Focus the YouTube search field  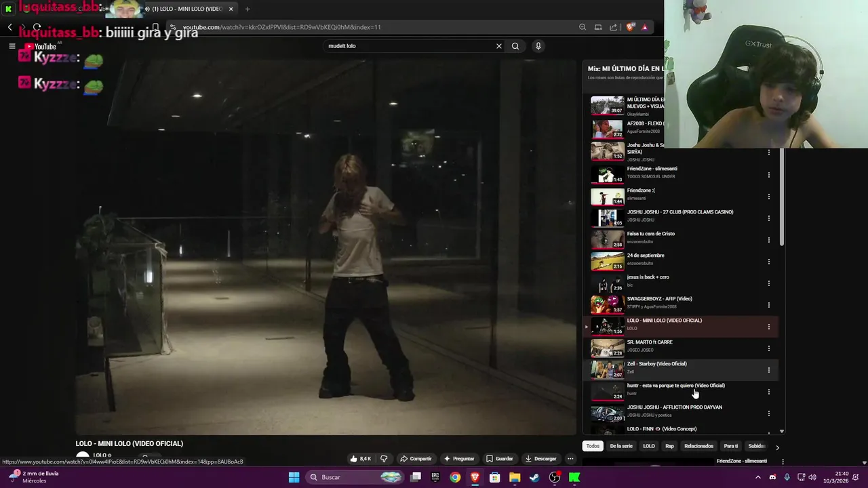coord(409,46)
